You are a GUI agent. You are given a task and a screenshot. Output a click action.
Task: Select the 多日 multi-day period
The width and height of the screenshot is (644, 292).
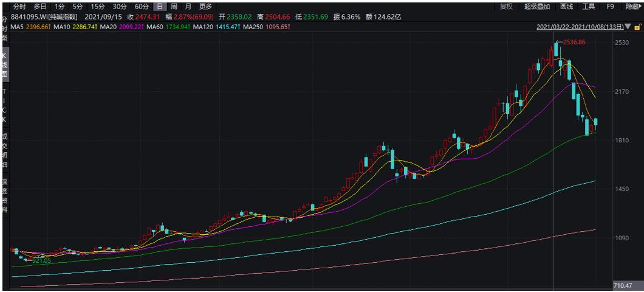point(40,6)
